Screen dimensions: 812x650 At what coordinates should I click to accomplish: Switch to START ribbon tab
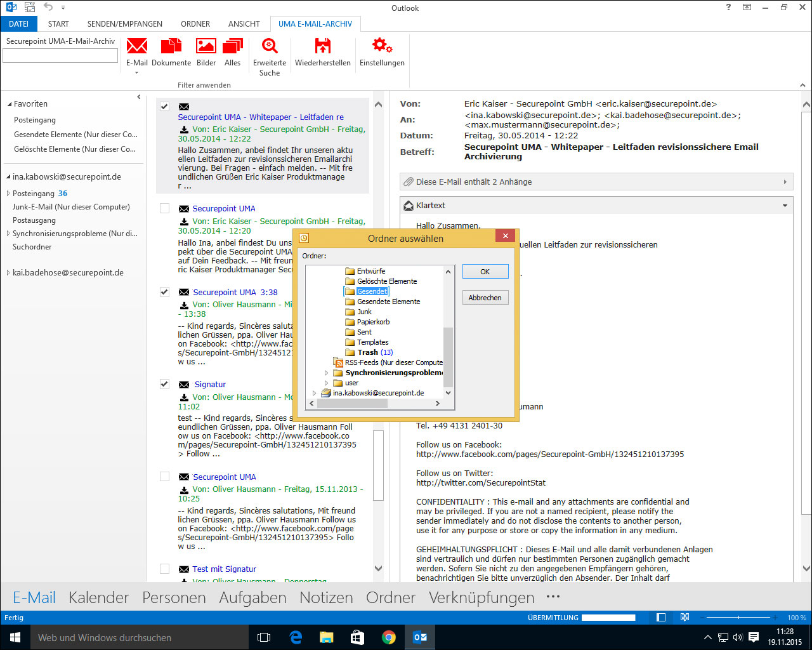58,23
